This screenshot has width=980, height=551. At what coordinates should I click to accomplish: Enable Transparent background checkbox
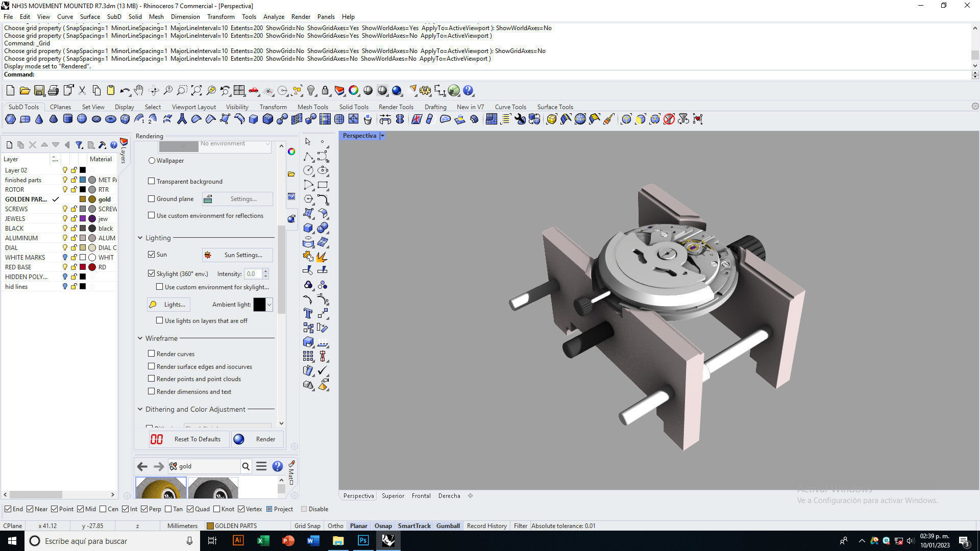coord(151,181)
